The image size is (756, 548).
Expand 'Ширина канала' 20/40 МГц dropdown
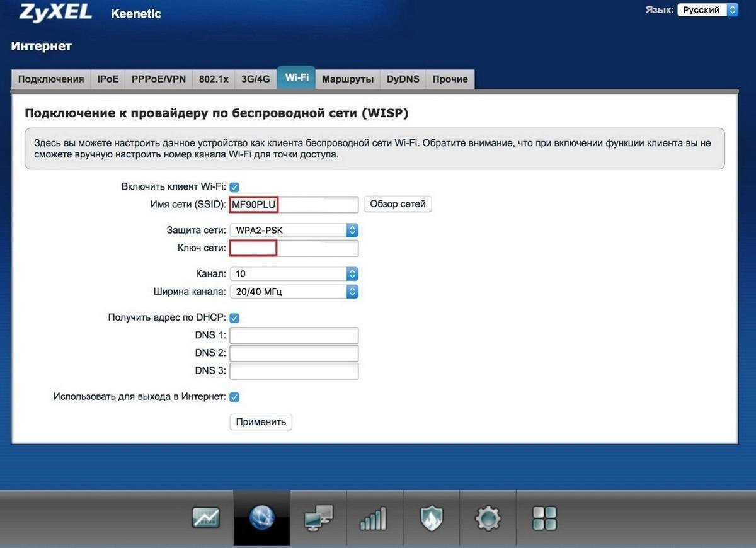pyautogui.click(x=294, y=292)
